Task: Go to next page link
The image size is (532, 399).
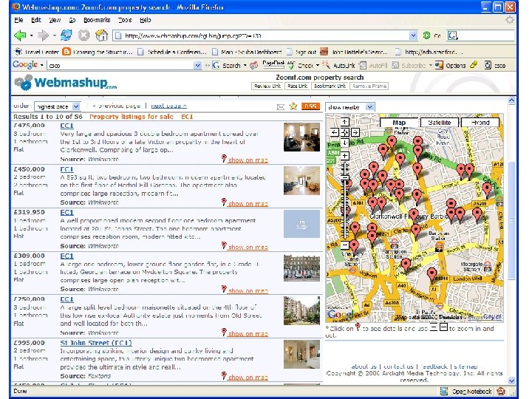Action: pyautogui.click(x=168, y=106)
